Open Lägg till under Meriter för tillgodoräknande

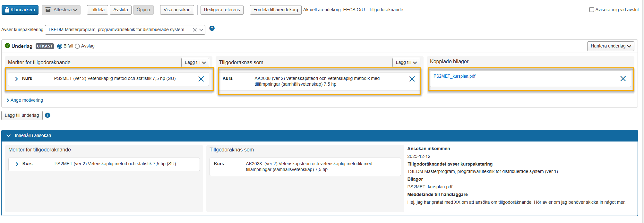point(195,63)
